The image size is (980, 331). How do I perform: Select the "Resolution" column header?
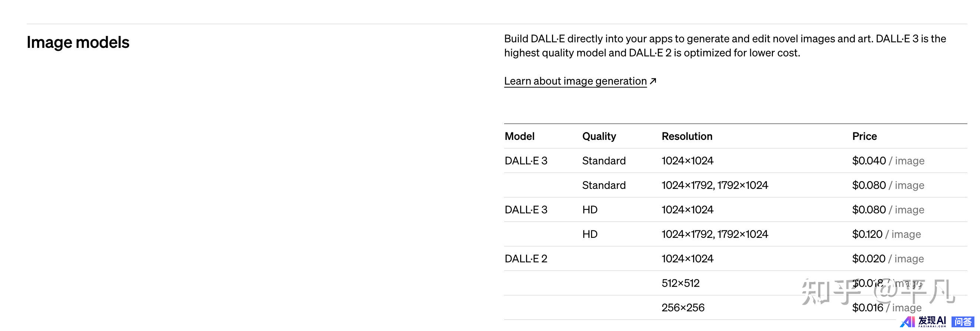[x=687, y=136]
